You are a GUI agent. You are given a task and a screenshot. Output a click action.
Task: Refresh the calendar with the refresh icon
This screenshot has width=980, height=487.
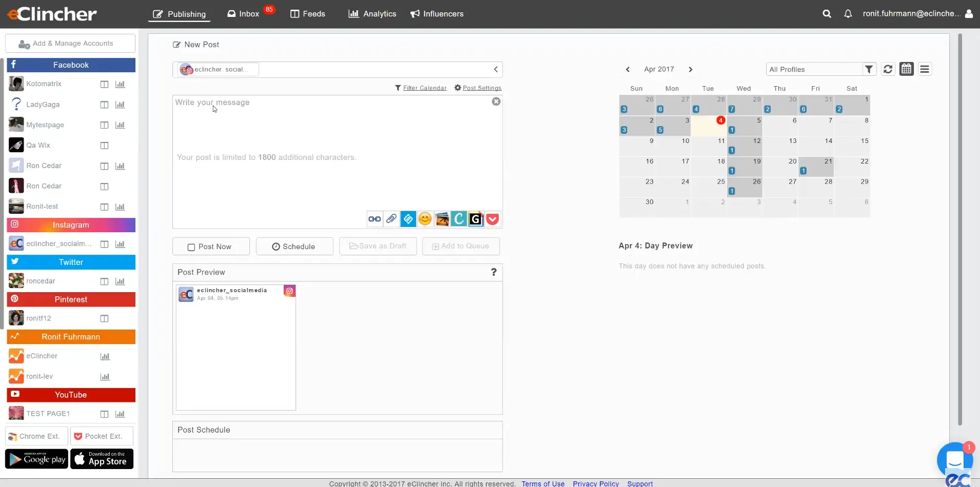[888, 69]
